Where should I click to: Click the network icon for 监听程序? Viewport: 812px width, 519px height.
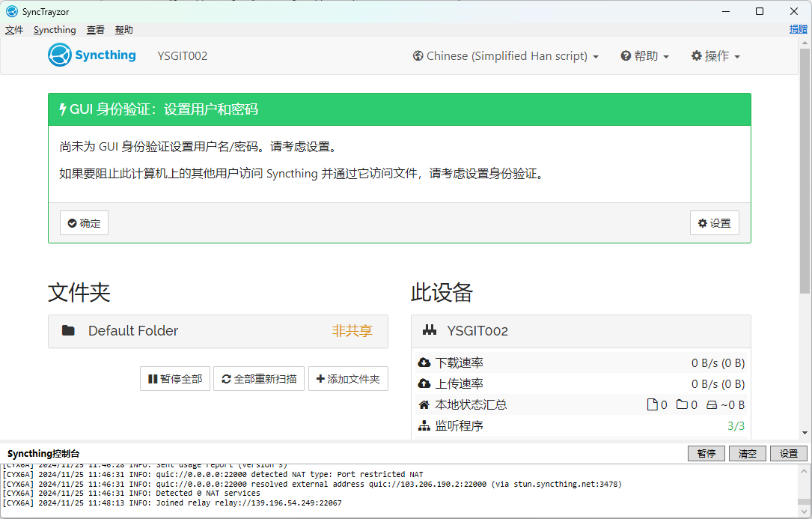click(424, 426)
